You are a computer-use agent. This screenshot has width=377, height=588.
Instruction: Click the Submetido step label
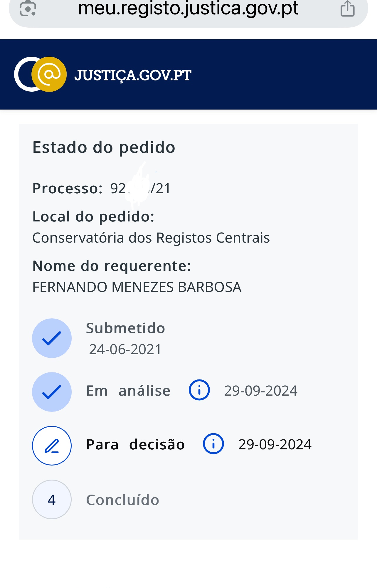click(x=125, y=328)
